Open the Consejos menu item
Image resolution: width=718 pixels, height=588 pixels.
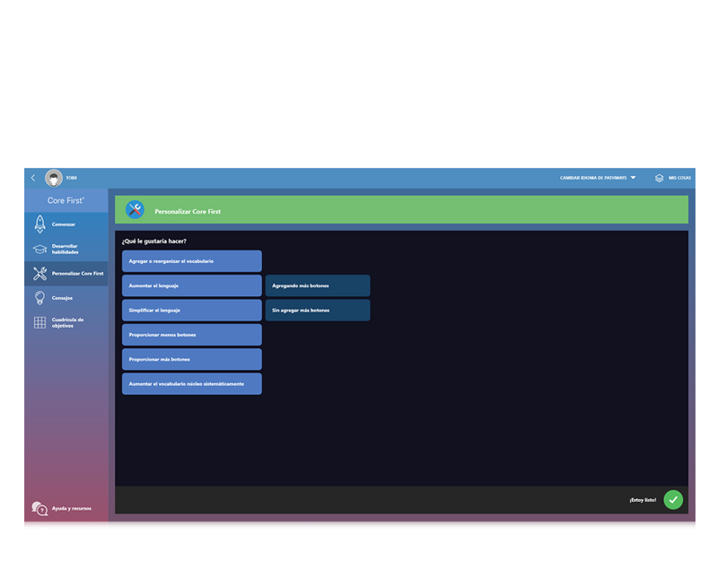[x=66, y=298]
